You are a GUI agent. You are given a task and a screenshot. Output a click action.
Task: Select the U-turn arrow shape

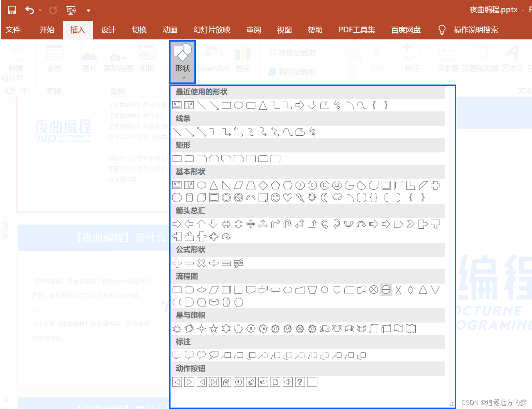tap(287, 224)
